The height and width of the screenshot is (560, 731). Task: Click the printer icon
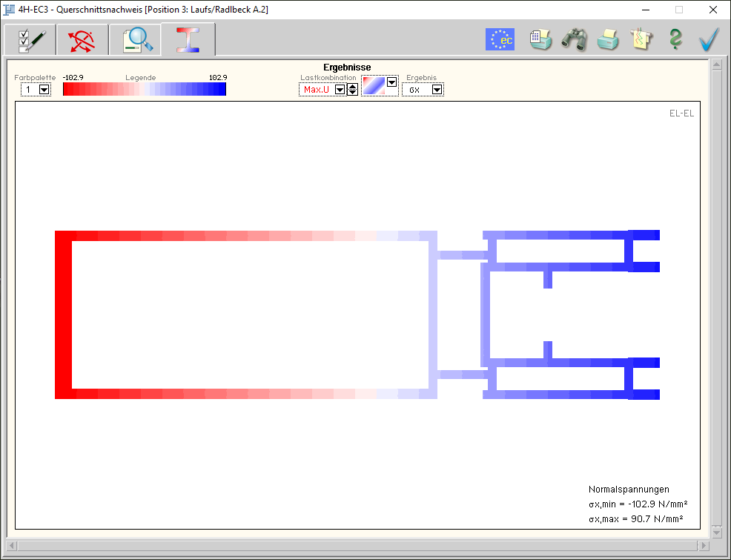click(608, 39)
